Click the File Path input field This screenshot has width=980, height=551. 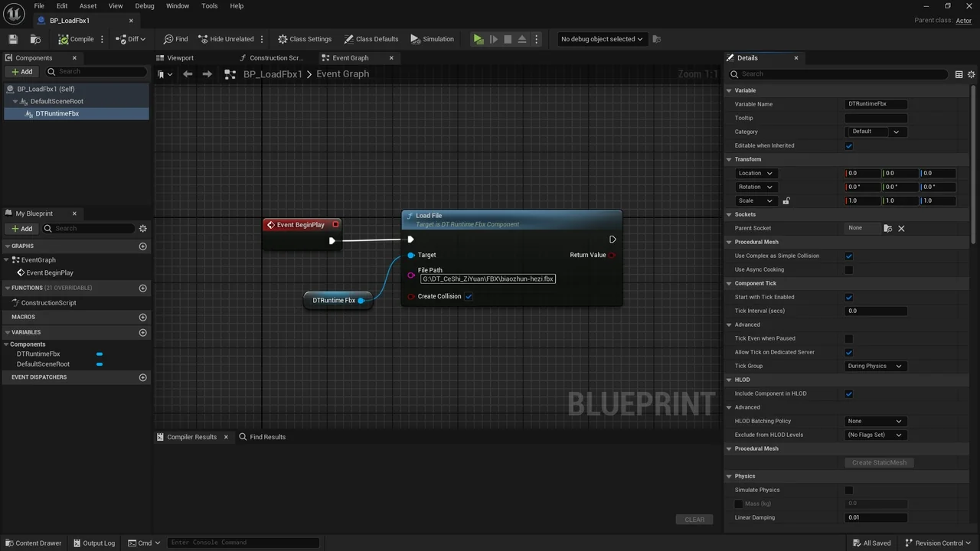(488, 279)
